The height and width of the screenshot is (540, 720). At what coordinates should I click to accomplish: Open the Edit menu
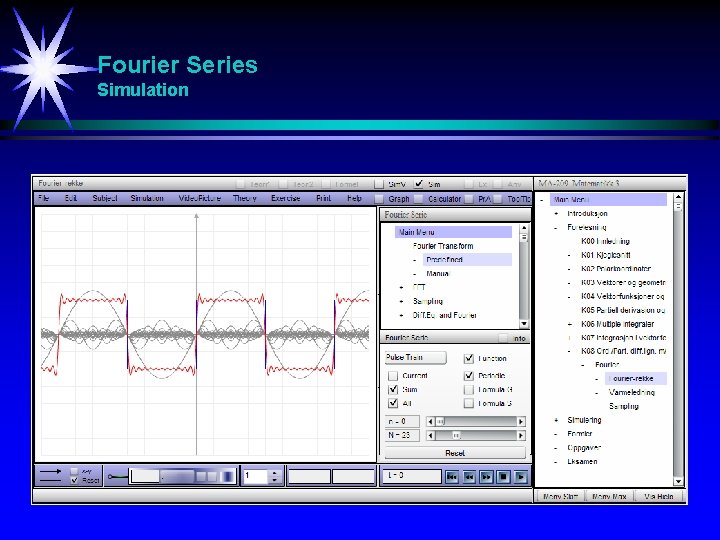[71, 198]
